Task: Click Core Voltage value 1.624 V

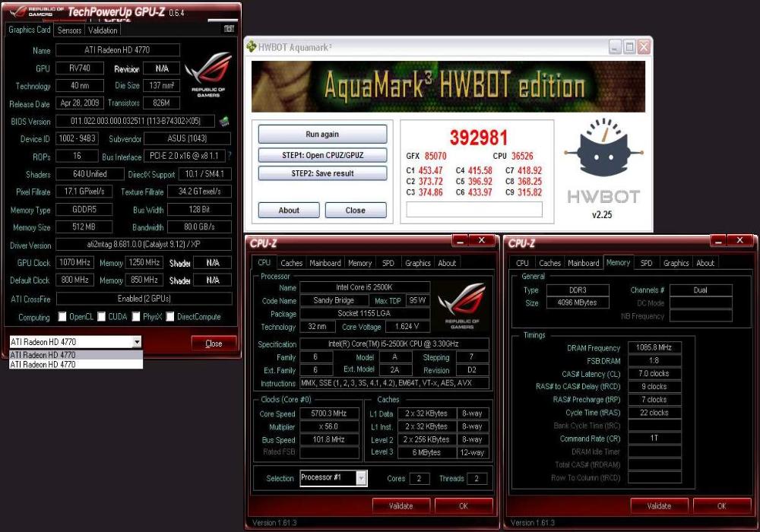Action: (407, 327)
